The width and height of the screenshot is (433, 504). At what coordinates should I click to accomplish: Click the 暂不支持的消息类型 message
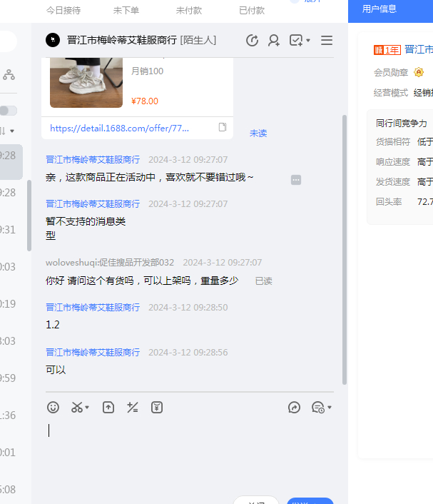coord(86,228)
